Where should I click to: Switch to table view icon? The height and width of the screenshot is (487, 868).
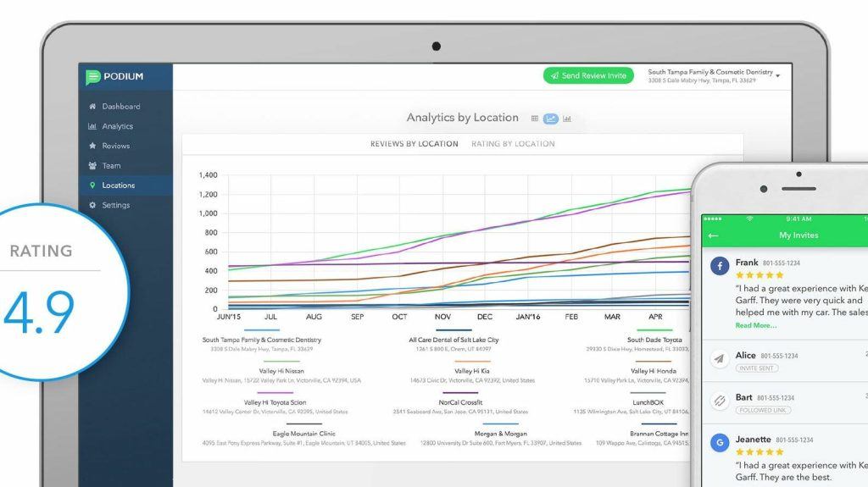[x=535, y=119]
